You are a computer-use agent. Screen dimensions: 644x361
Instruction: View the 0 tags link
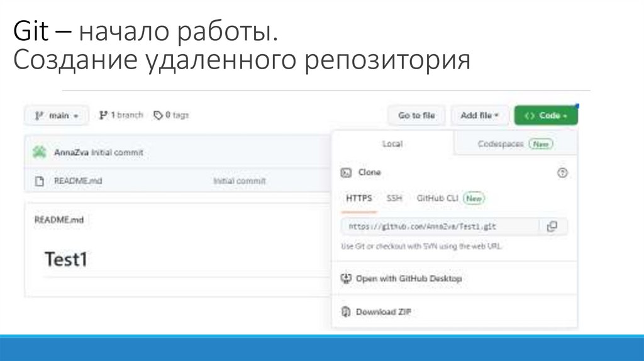coord(171,115)
